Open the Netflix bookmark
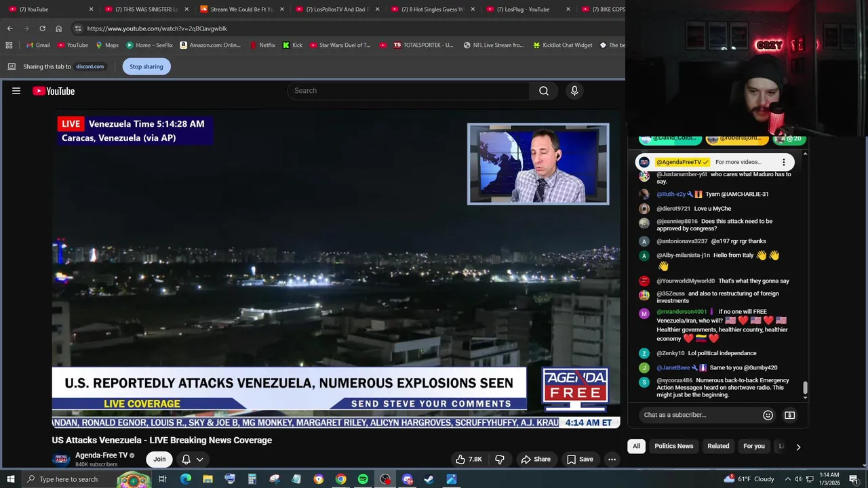The width and height of the screenshot is (868, 488). point(262,45)
